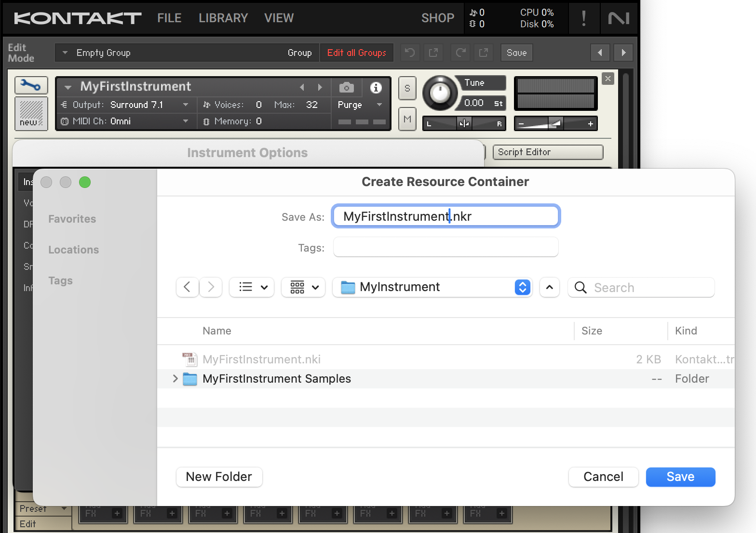Select next preset arrow beside instrument name
The image size is (756, 533).
pyautogui.click(x=320, y=87)
